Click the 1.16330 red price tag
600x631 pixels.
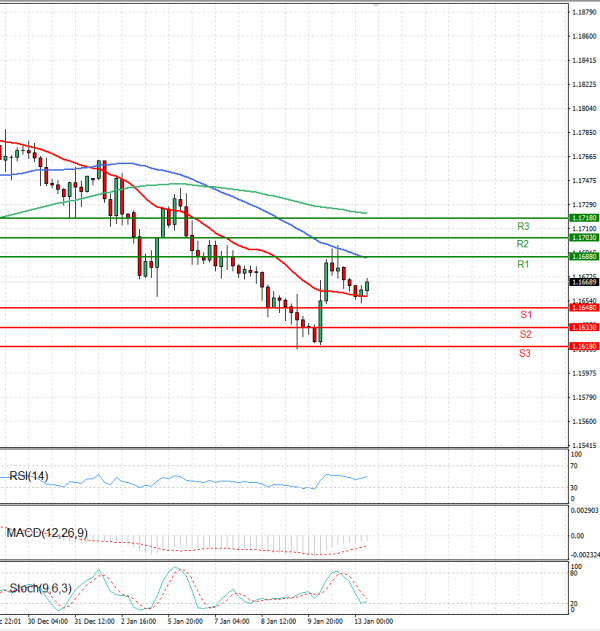point(586,327)
